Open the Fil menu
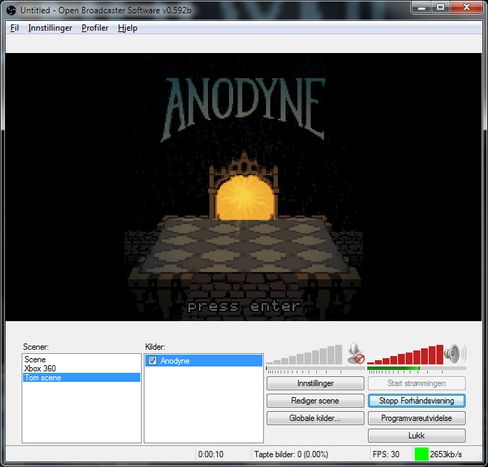This screenshot has height=467, width=488. pos(14,28)
